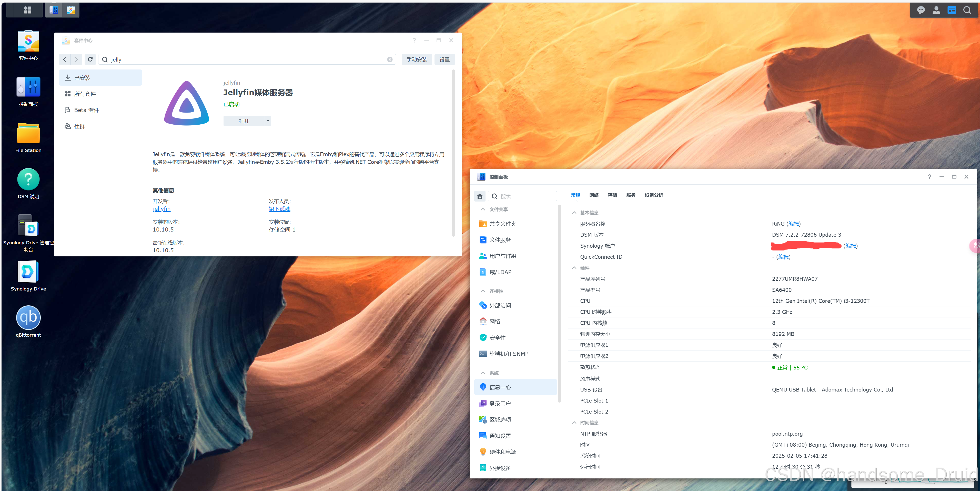Click the user account options icon
The image size is (980, 491).
(936, 10)
